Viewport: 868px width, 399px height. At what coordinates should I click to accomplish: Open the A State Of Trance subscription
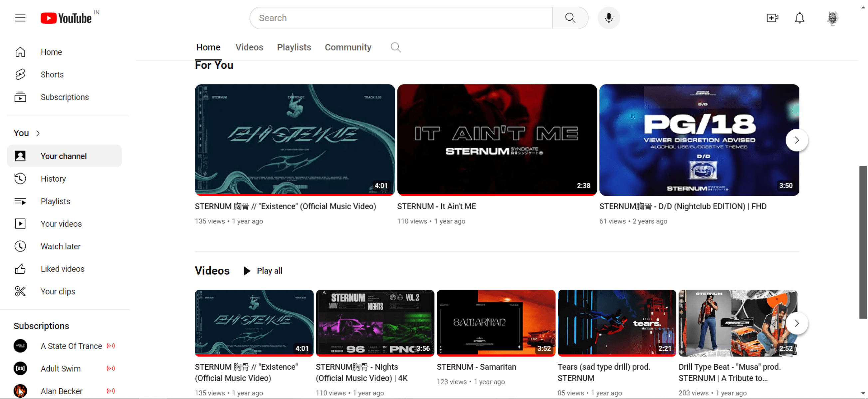coord(71,346)
